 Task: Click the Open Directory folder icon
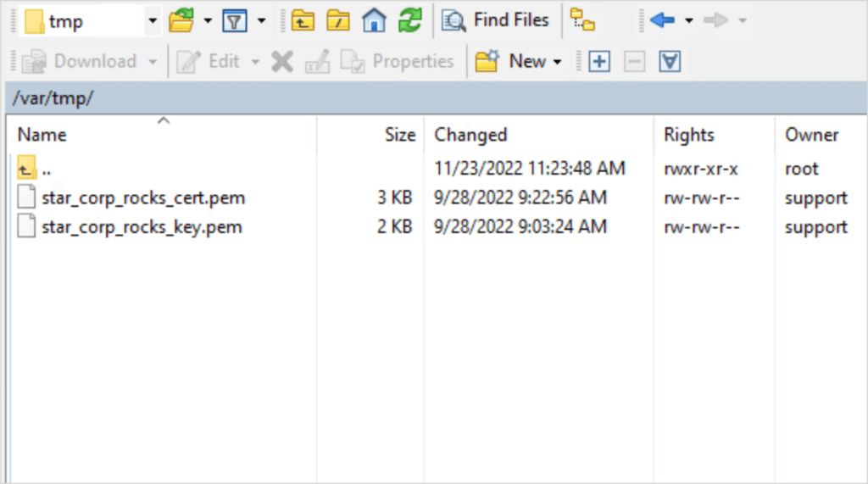click(181, 20)
